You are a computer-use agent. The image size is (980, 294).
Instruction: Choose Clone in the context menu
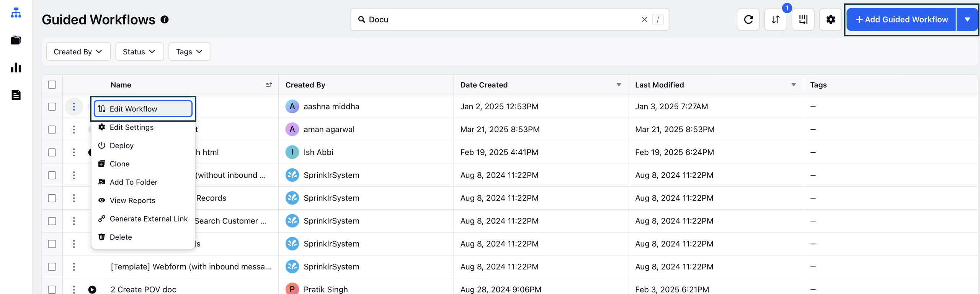[143, 164]
